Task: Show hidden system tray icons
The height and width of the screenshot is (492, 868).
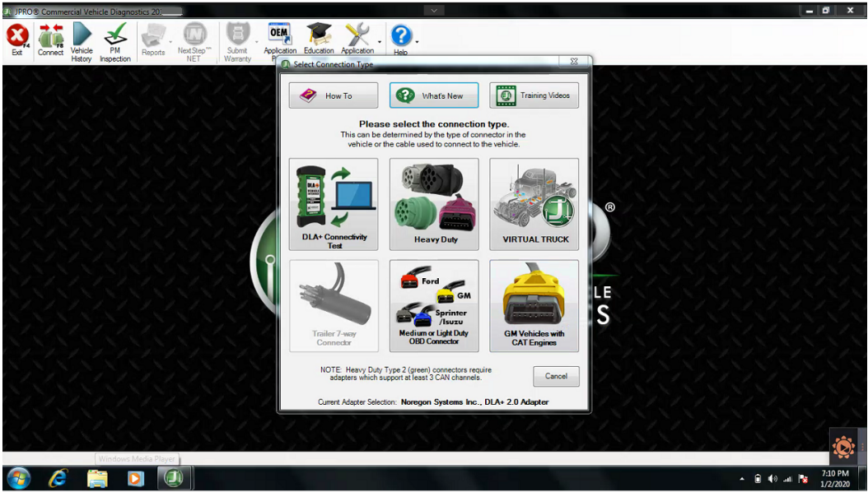Action: coord(742,479)
